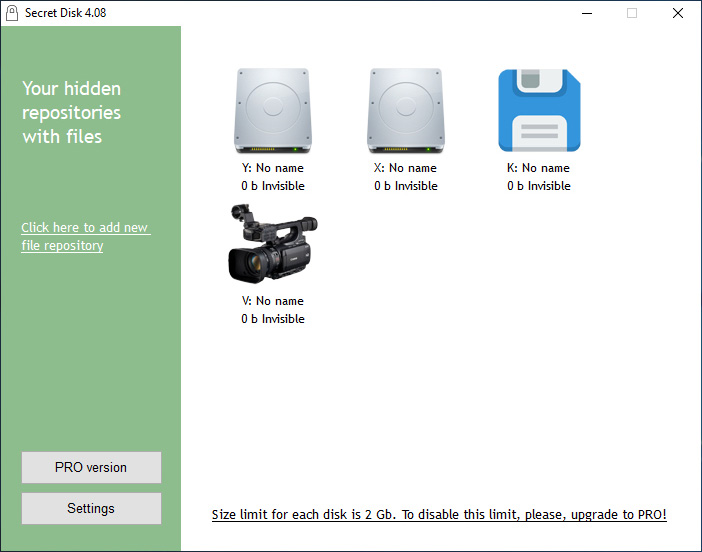The width and height of the screenshot is (702, 552).
Task: Open the Settings button
Action: click(91, 508)
